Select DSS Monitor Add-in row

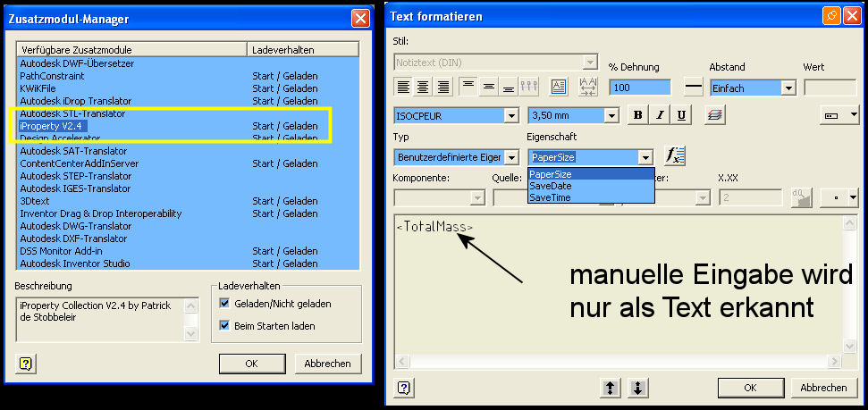[189, 251]
